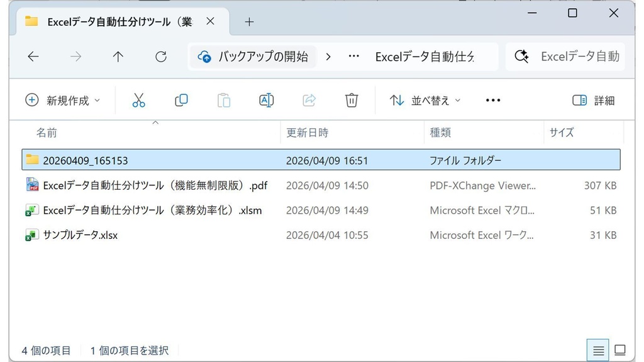Select サンプルデータ.xlsx in the file list
644x362 pixels.
81,235
